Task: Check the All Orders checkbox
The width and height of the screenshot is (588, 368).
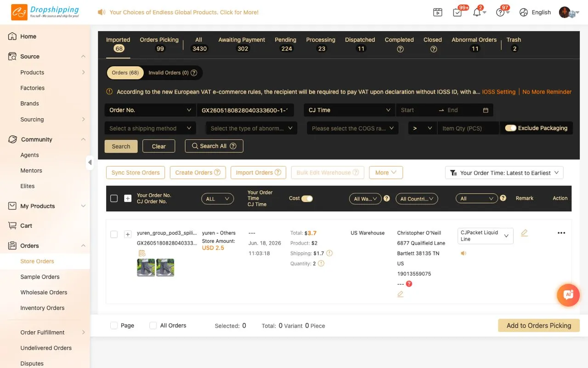Action: tap(153, 326)
